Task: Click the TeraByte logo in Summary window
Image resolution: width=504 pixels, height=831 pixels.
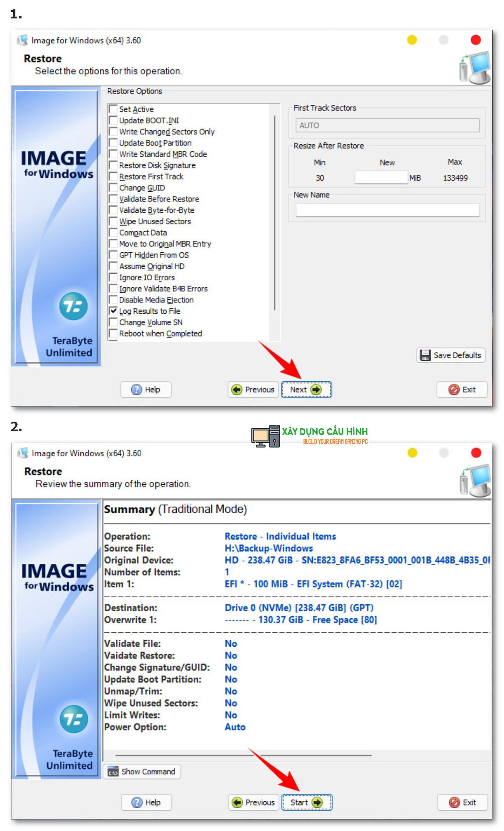Action: (x=74, y=719)
